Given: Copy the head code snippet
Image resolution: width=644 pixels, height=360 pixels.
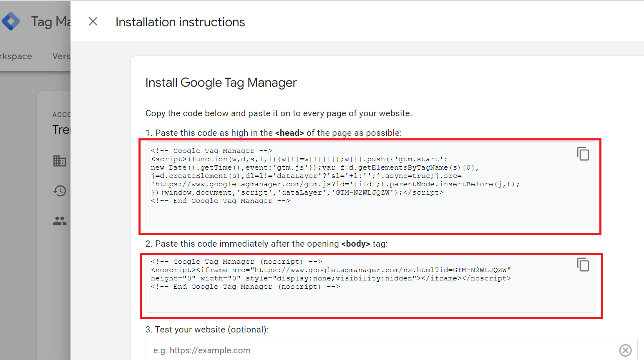Looking at the screenshot, I should (583, 154).
